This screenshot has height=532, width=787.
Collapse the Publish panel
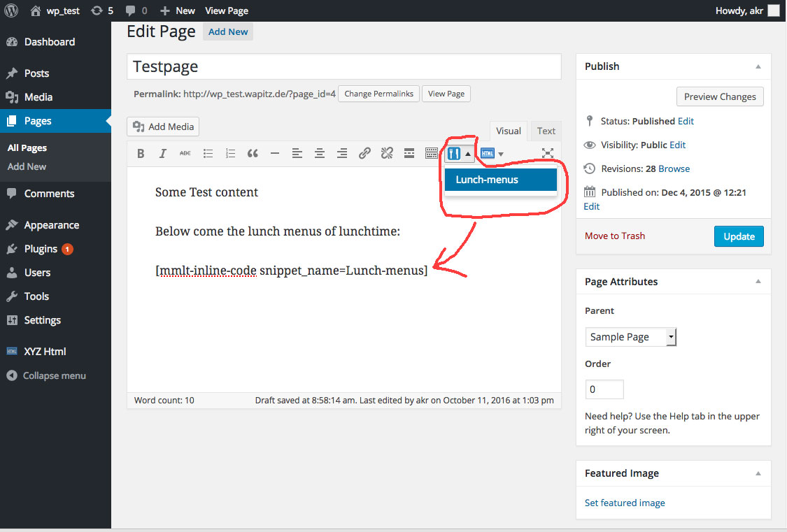tap(758, 66)
